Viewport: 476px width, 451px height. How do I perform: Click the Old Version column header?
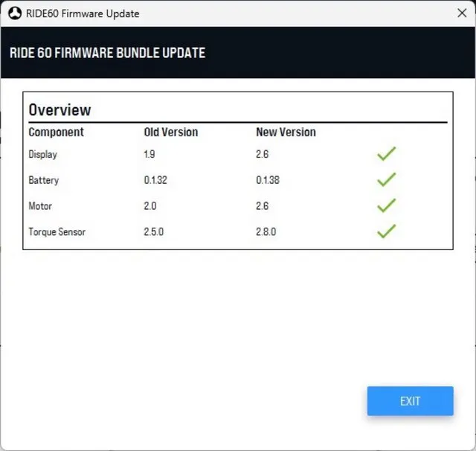tap(171, 132)
